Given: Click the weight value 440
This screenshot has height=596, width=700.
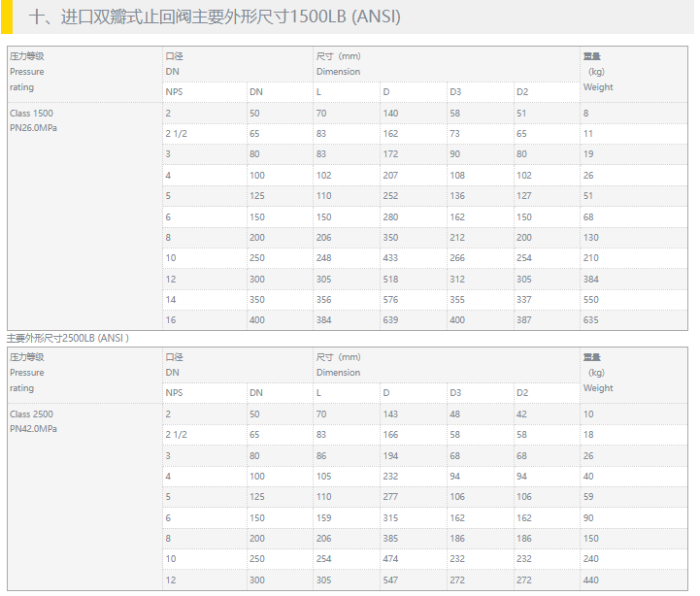Looking at the screenshot, I should tap(591, 580).
